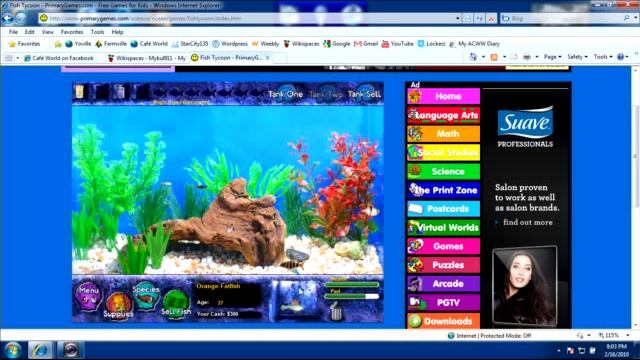Image resolution: width=640 pixels, height=360 pixels.
Task: Click the Windows Start orb
Action: [12, 350]
